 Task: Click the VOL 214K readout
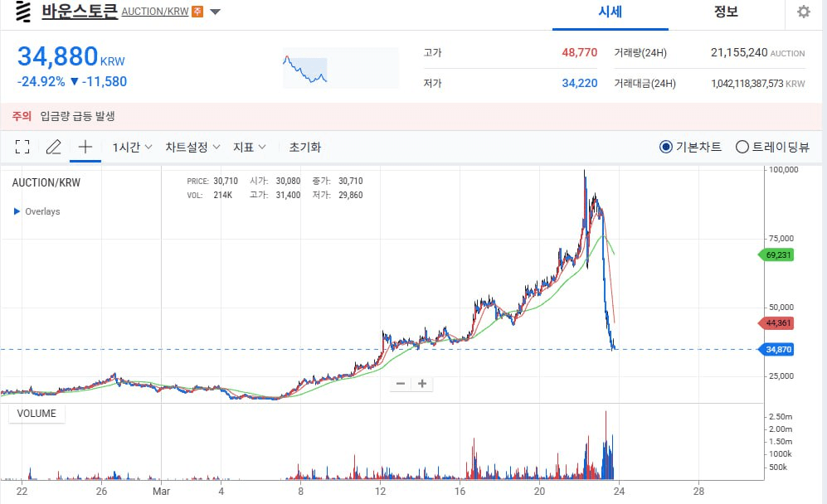click(210, 195)
